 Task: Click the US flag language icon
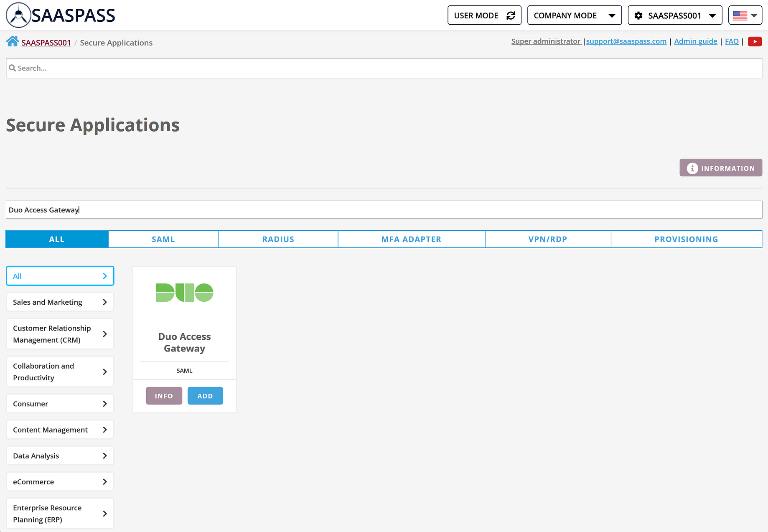click(740, 15)
